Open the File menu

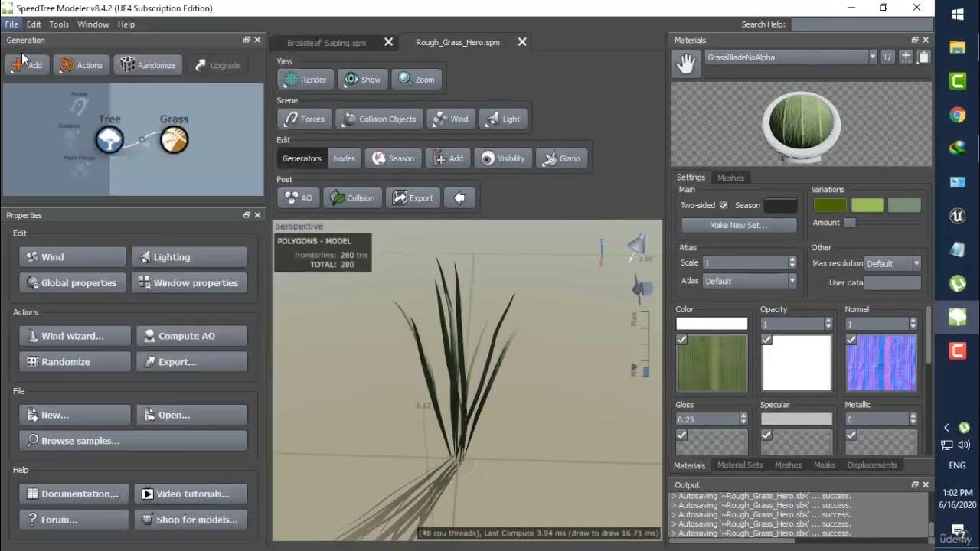11,24
